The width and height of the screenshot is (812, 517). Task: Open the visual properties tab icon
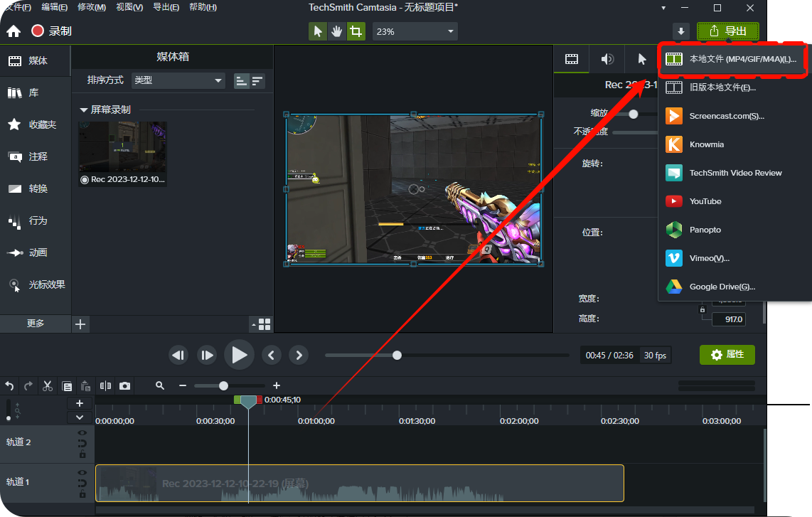pos(571,59)
